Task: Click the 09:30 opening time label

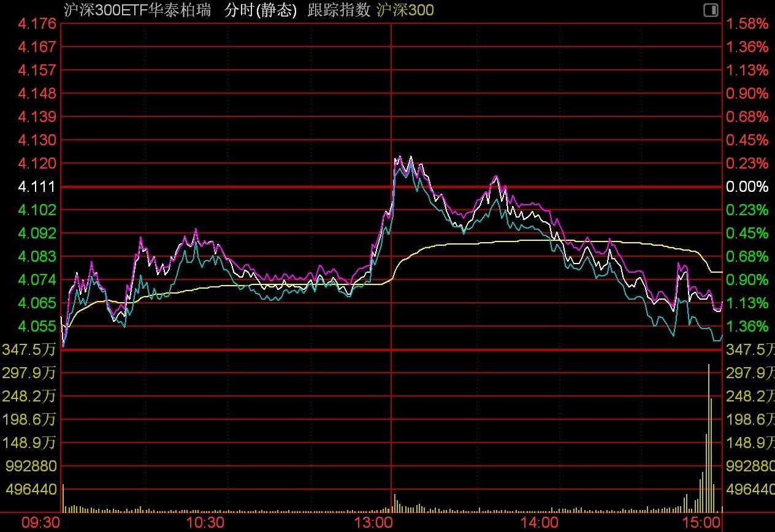Action: coord(41,523)
